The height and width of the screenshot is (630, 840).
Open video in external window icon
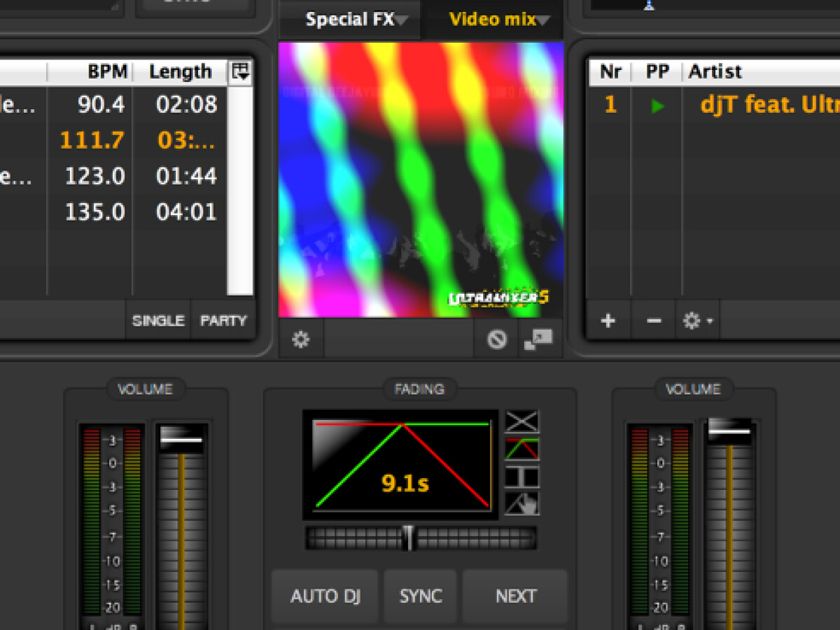click(538, 340)
